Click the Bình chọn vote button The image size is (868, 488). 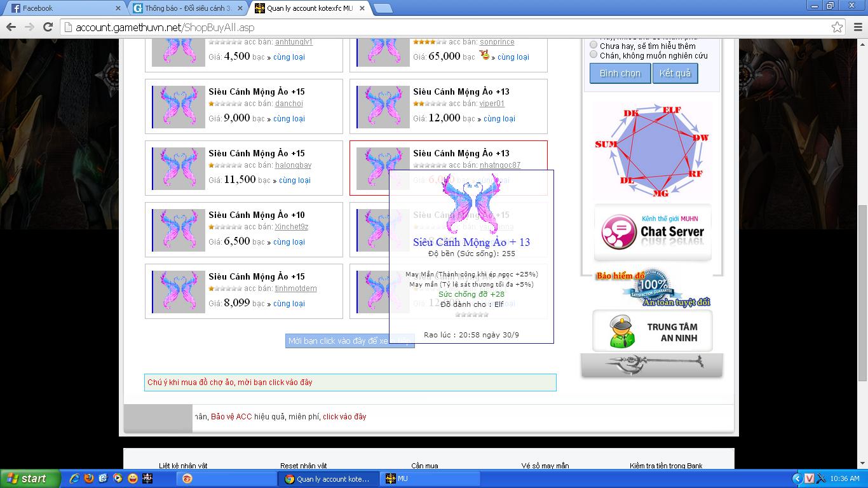point(620,73)
